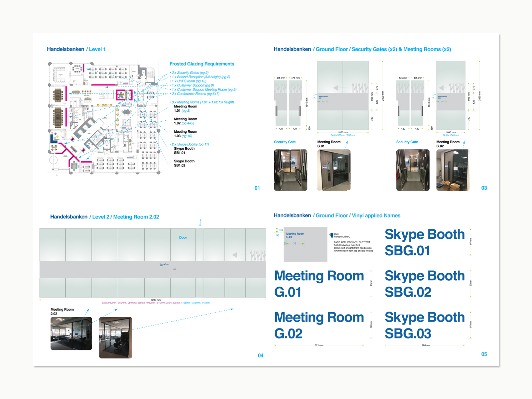Select '3 x Meeting rooms (1.01 + 1.02 full height)'
532x399 pixels.
click(x=202, y=102)
